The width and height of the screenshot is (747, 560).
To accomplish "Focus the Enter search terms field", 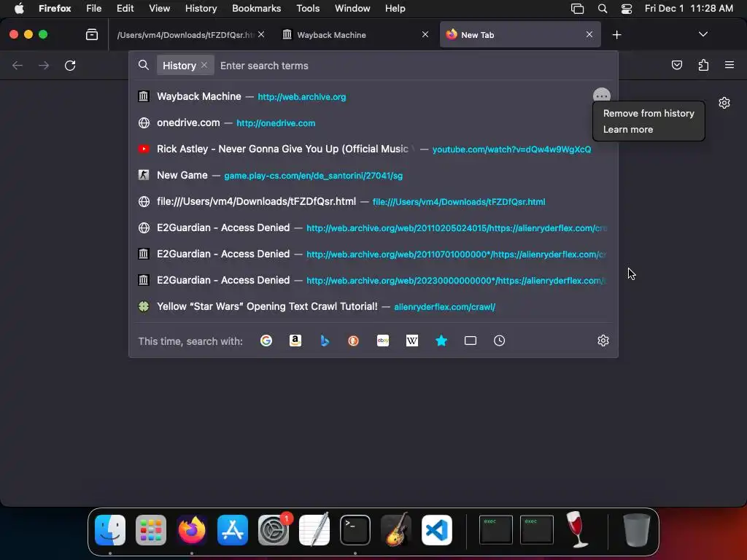I will [x=414, y=66].
